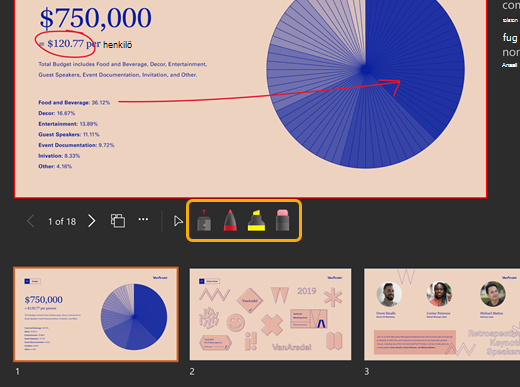Open slide 3 keynote speakers thumbnail
This screenshot has height=387, width=520.
[x=442, y=314]
